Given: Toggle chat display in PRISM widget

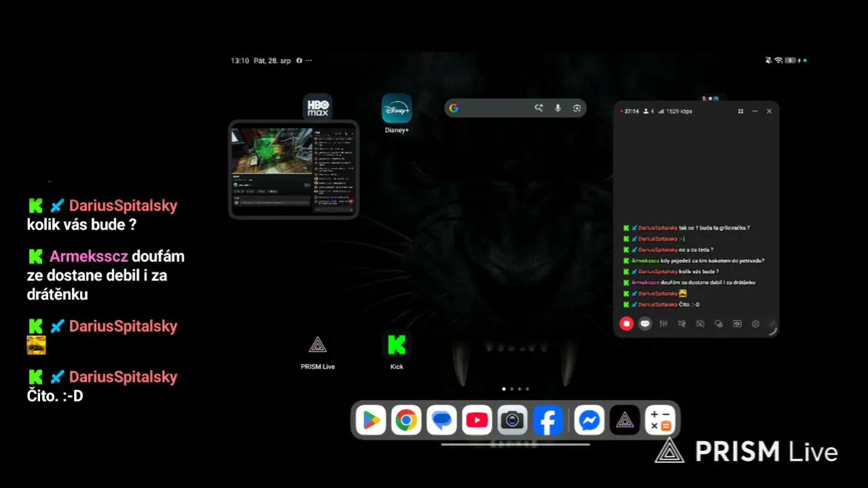Looking at the screenshot, I should (645, 324).
